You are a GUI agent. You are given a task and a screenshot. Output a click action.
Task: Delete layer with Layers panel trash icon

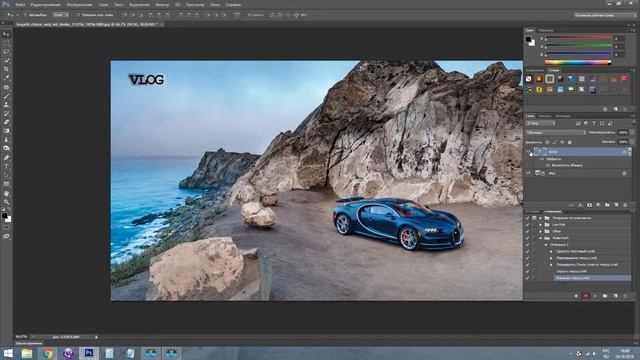click(x=625, y=205)
